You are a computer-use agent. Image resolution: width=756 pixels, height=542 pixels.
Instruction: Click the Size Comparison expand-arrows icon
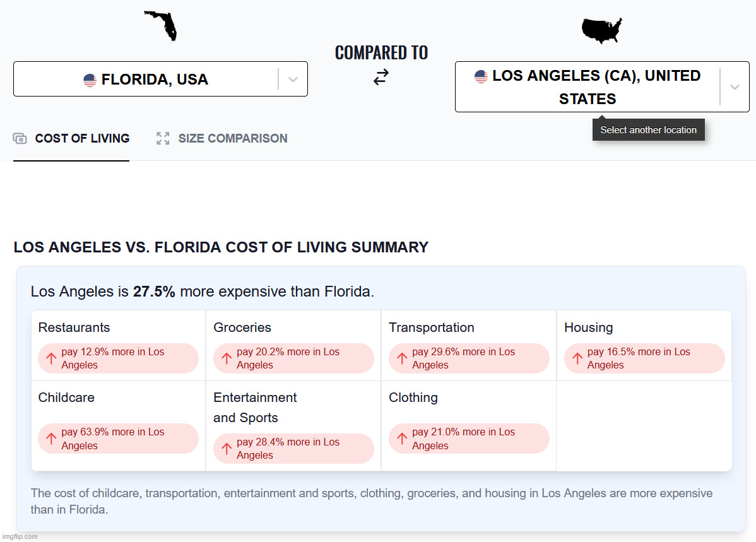163,139
